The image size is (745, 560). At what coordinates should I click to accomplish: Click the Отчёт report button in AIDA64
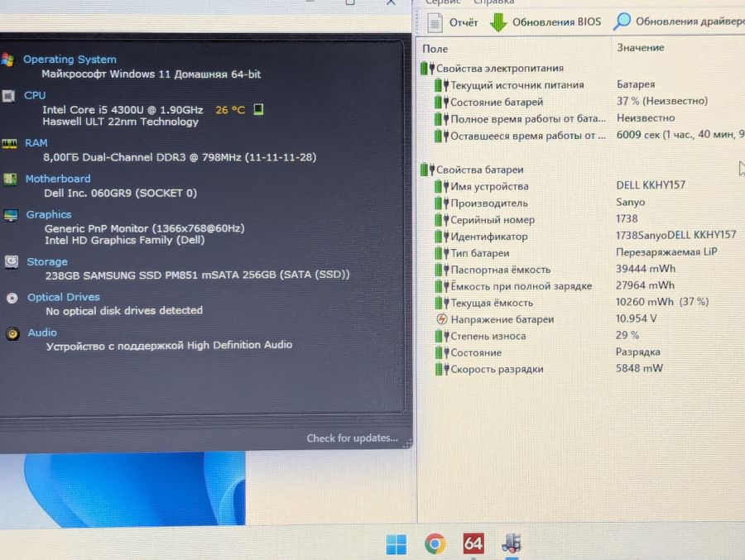[453, 22]
